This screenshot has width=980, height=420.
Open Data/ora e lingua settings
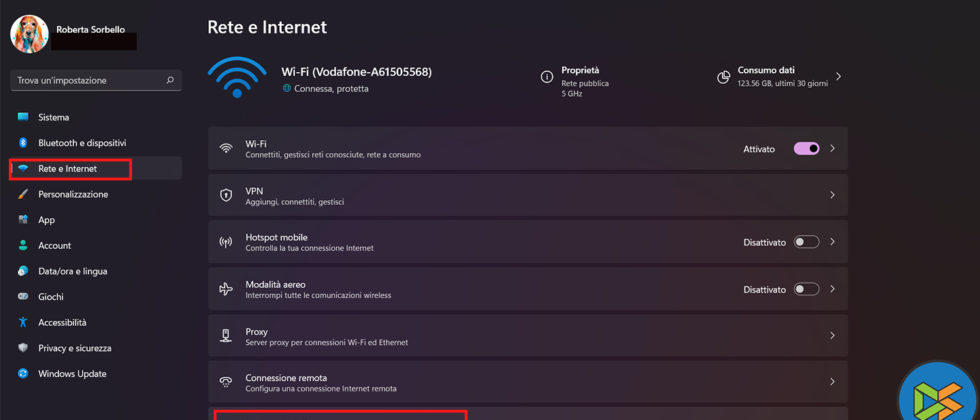coord(72,271)
